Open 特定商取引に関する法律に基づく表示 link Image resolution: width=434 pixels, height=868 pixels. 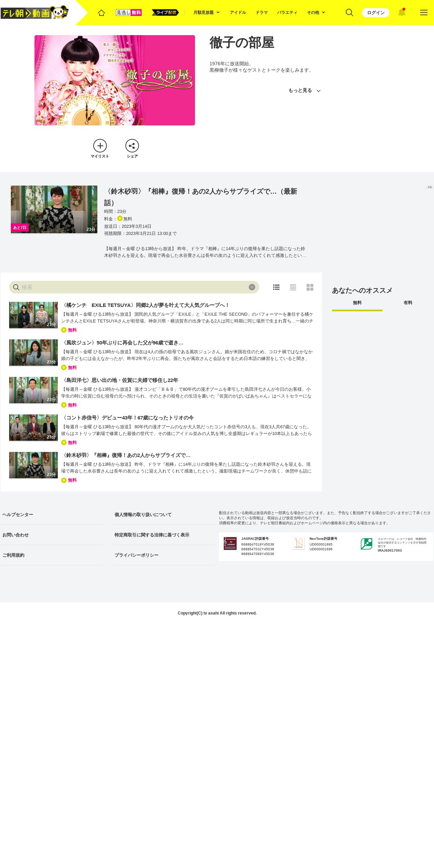[152, 535]
